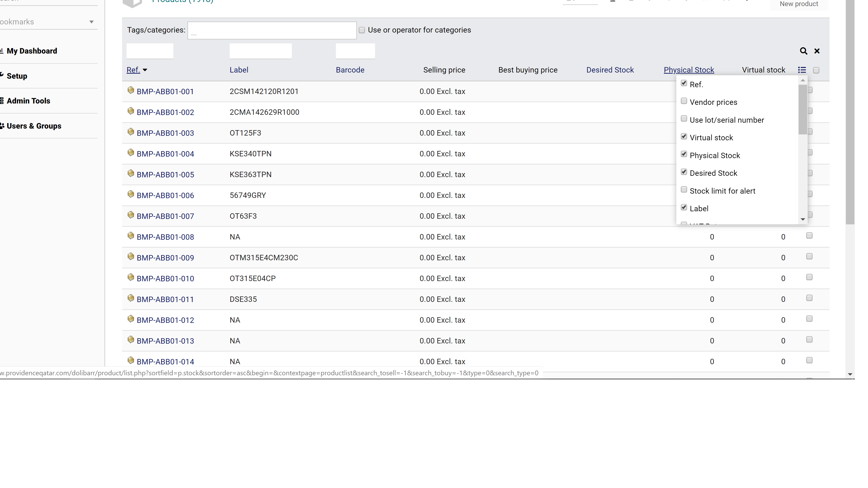Enable the Stock limit for alert column
Viewport: 868px width, 488px height.
coord(684,189)
